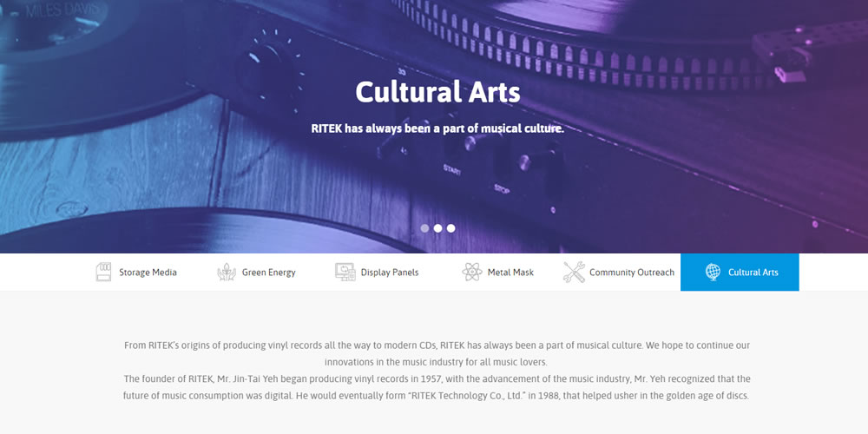Click the banner subtitle about musical culture
Image resolution: width=868 pixels, height=434 pixels.
[437, 129]
